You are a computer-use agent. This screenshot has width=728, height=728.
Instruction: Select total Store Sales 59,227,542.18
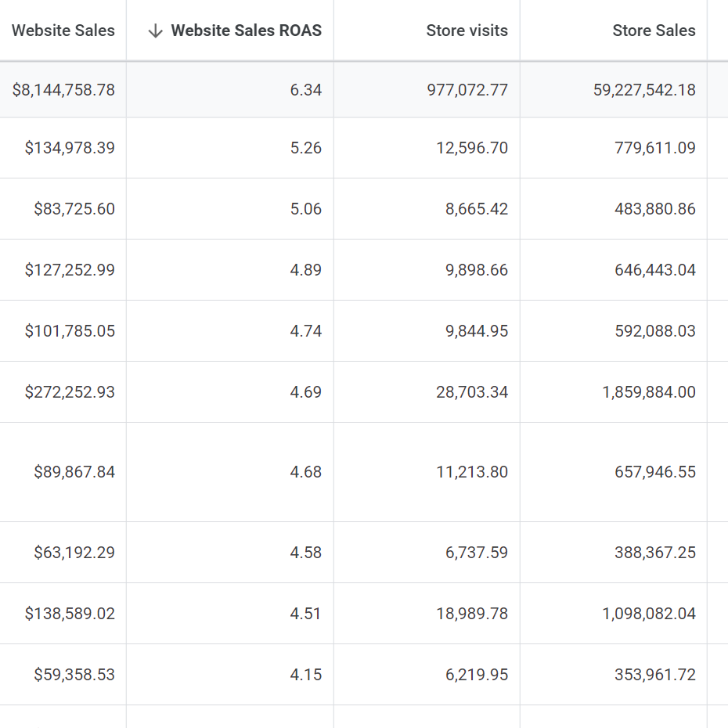point(644,89)
